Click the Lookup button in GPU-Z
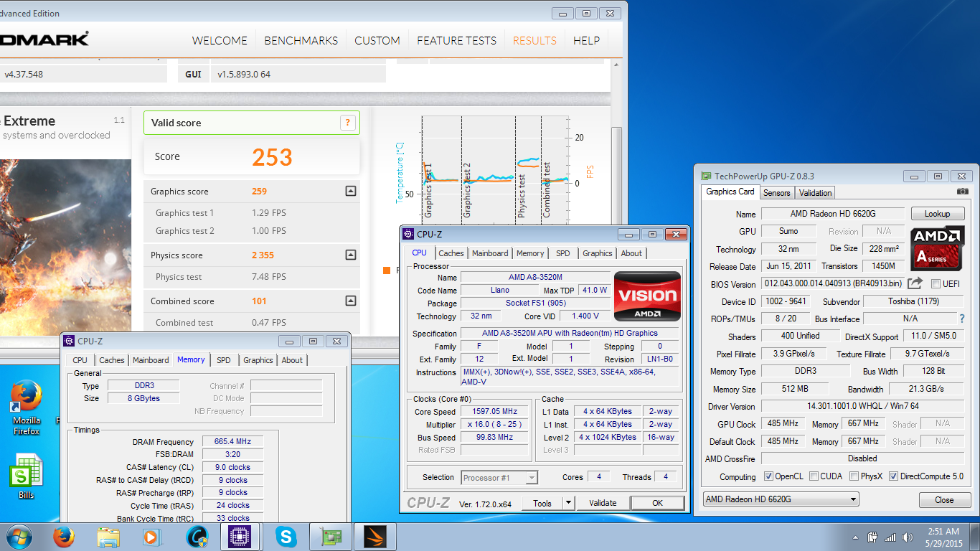Viewport: 980px width, 551px height. 938,214
